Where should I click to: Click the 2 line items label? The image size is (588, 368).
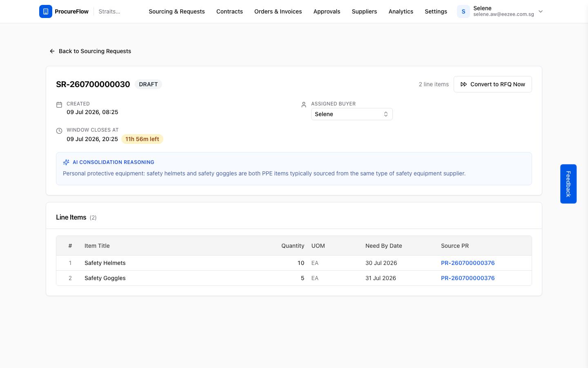[434, 84]
